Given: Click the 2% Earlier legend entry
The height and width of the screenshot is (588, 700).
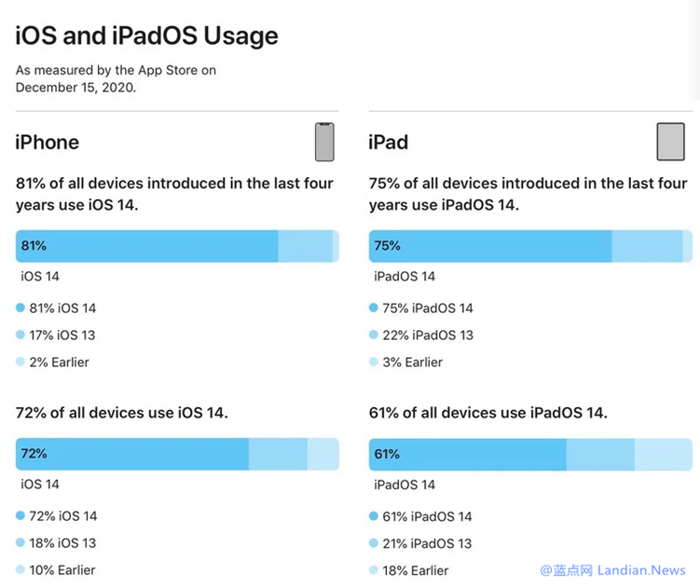Looking at the screenshot, I should [x=59, y=362].
